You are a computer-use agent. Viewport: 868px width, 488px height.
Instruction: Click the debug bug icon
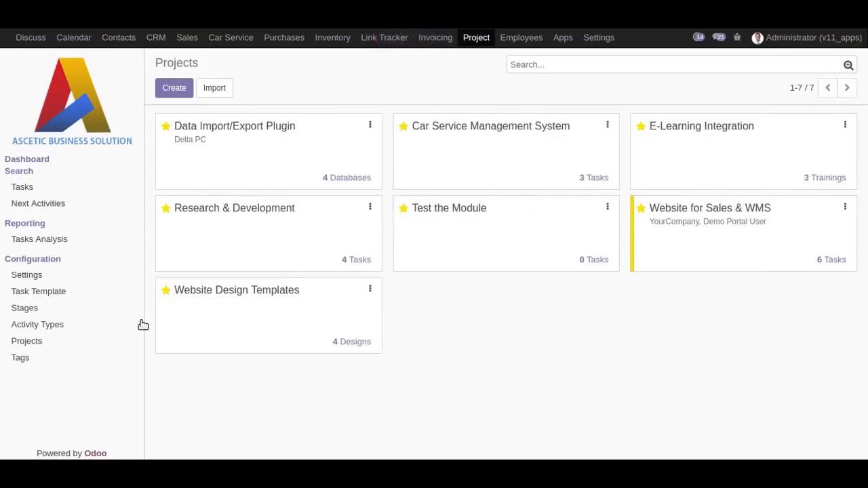pyautogui.click(x=737, y=37)
